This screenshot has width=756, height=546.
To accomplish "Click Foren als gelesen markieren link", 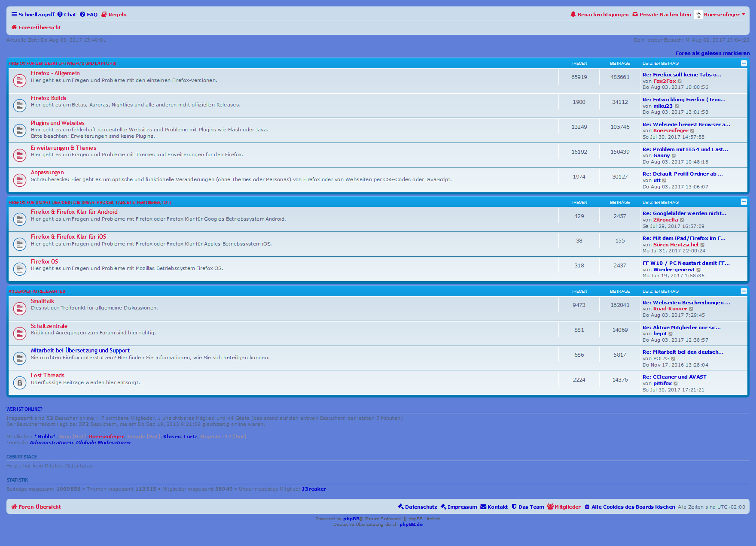I will pos(713,53).
